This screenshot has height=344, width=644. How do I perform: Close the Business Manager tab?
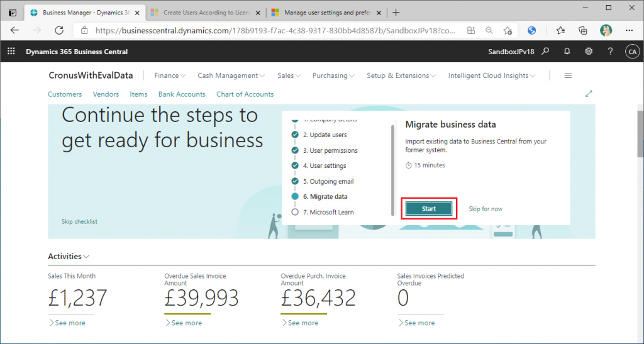point(137,13)
